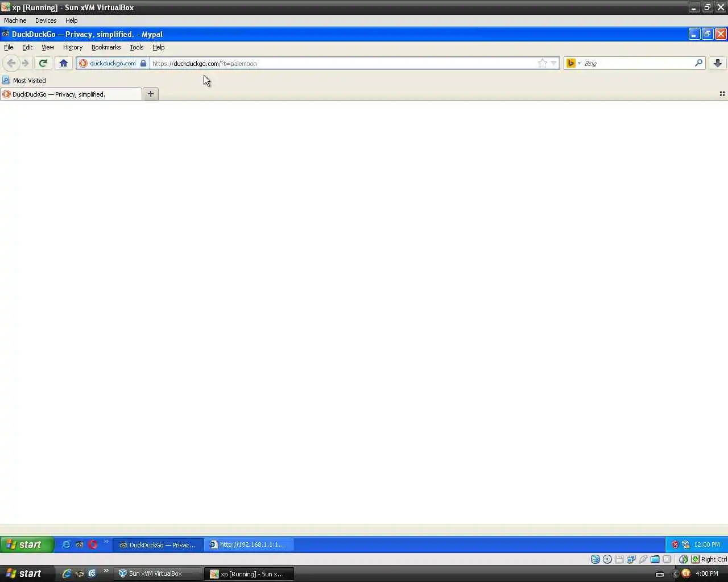Launch Opera from guest quick launch
Image resolution: width=728 pixels, height=582 pixels.
(93, 544)
